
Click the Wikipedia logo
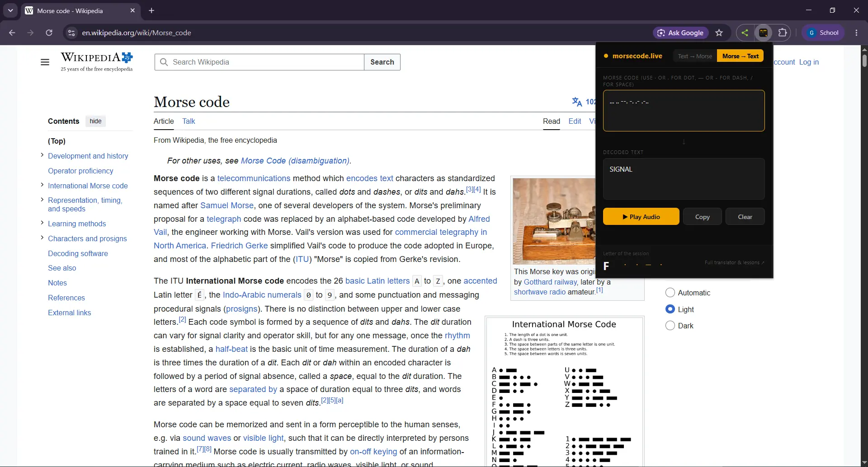tap(97, 62)
